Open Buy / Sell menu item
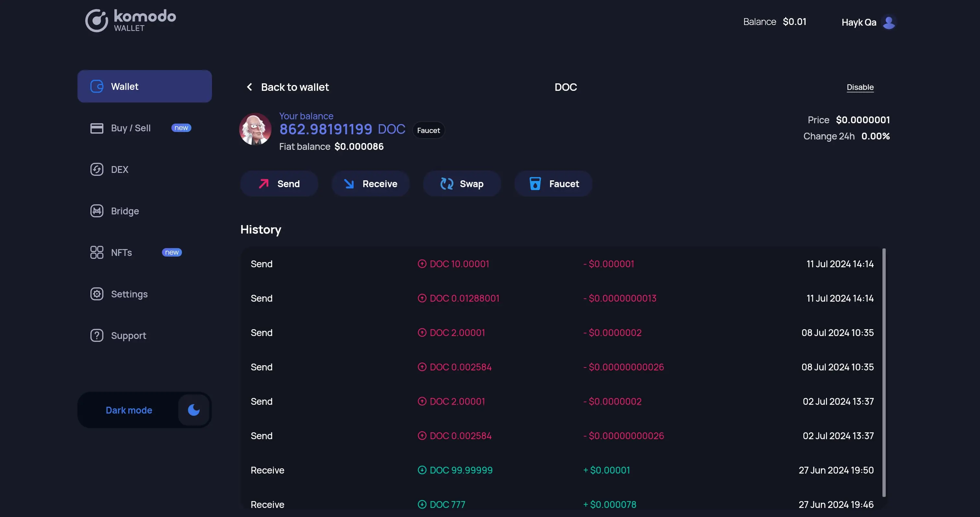The image size is (980, 517). [x=130, y=128]
